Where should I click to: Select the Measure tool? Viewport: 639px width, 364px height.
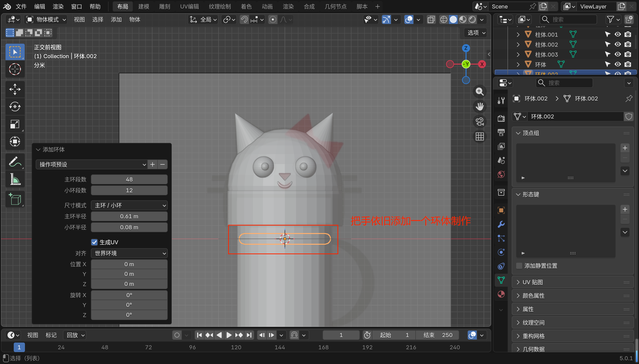pyautogui.click(x=15, y=179)
